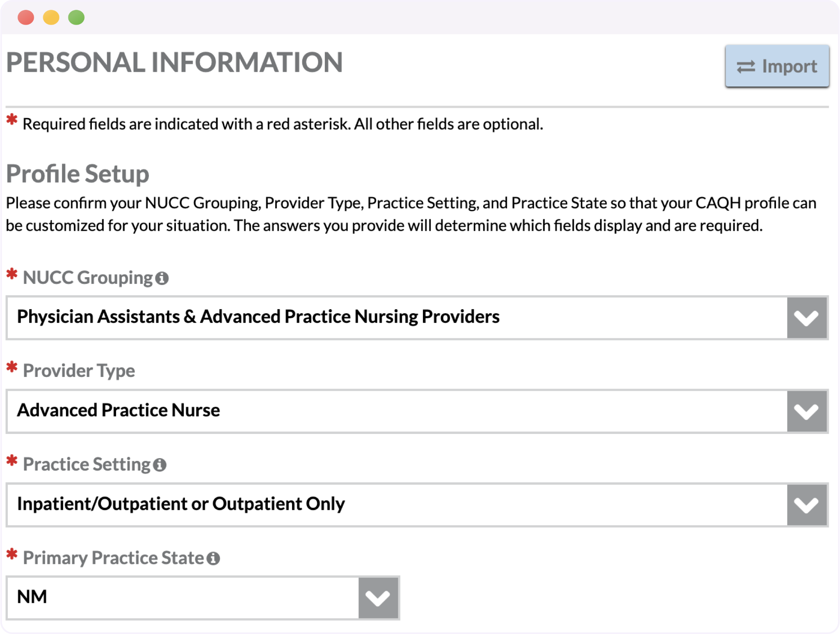Viewport: 840px width, 634px height.
Task: Click the NM state field
Action: [x=203, y=598]
